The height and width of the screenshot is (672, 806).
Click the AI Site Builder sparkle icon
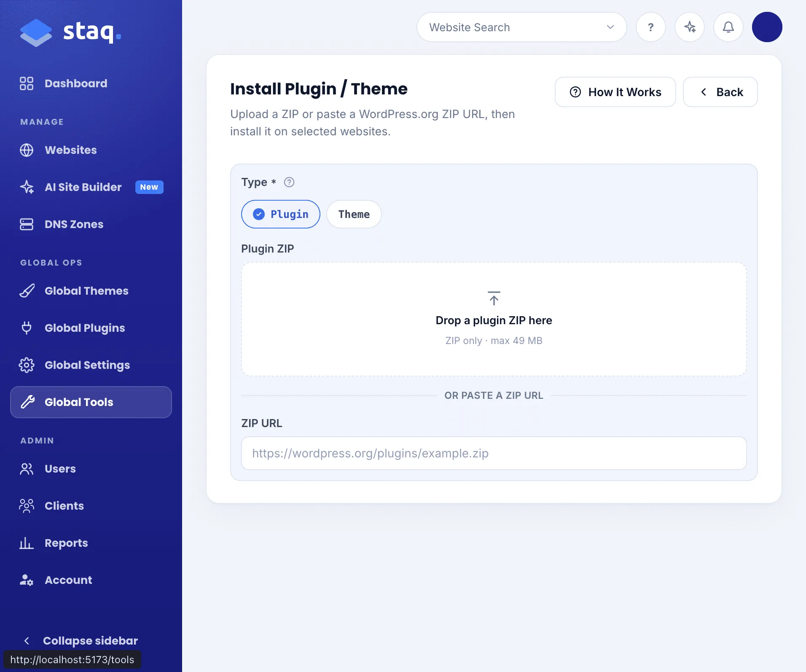[27, 187]
